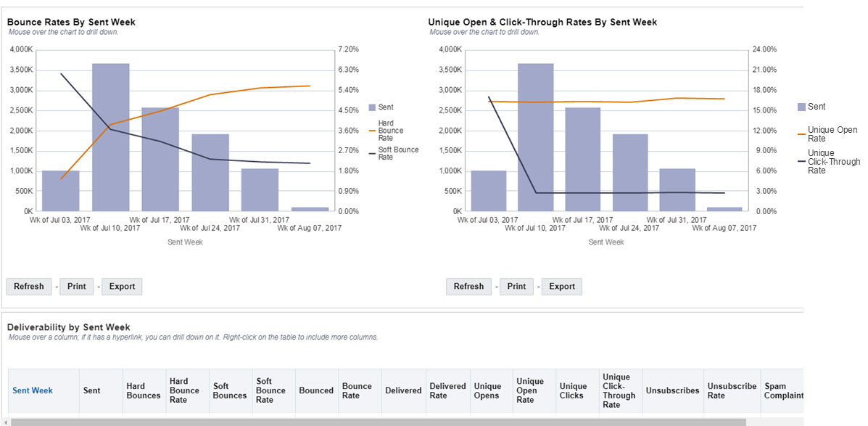Click the Soft Bounce Rate legend marker
The width and height of the screenshot is (868, 426).
coord(373,153)
